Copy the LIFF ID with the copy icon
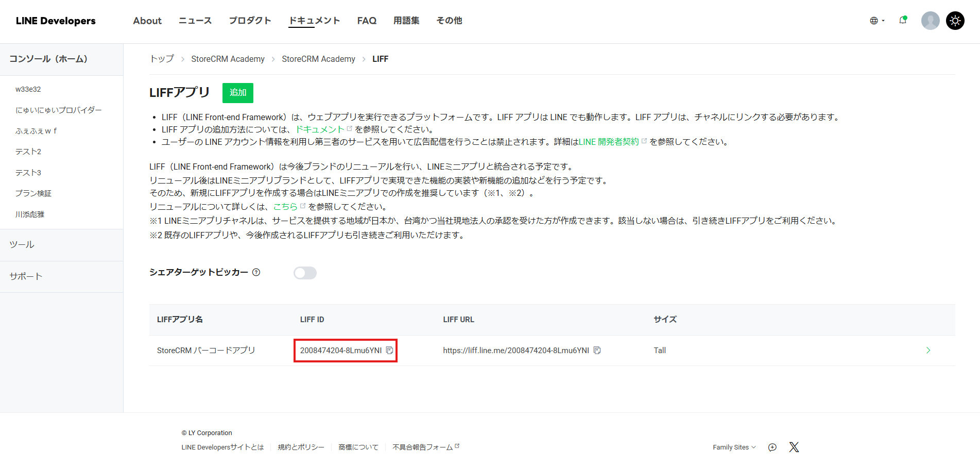 [389, 351]
